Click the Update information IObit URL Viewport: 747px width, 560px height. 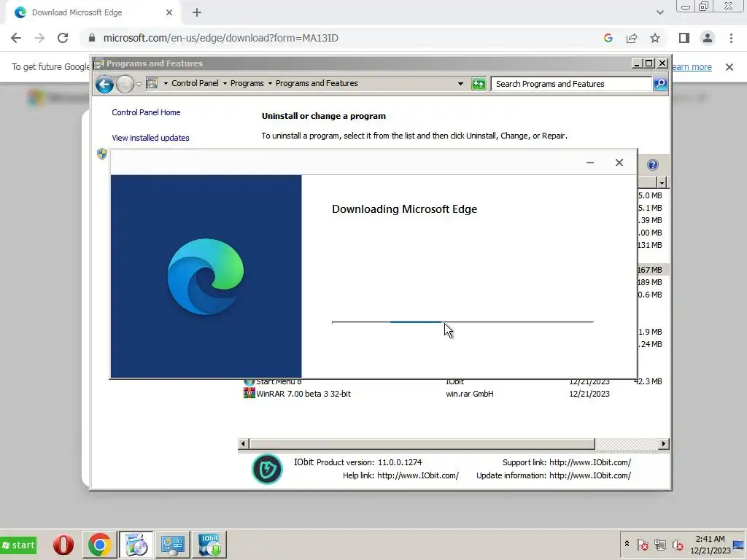coord(589,475)
